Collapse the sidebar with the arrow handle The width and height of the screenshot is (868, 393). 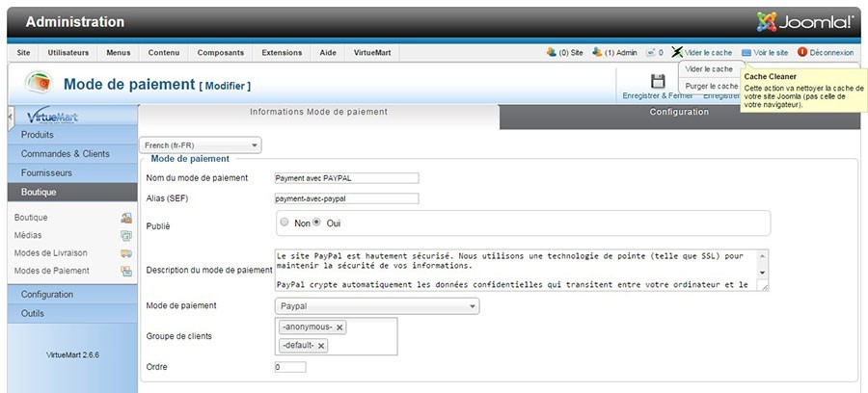click(x=11, y=118)
